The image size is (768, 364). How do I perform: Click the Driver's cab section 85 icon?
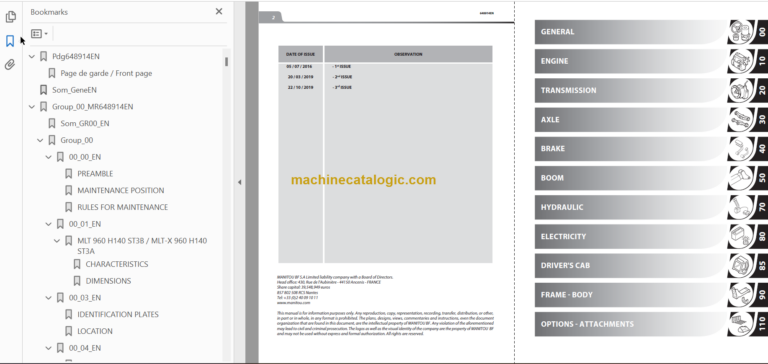coord(741,266)
